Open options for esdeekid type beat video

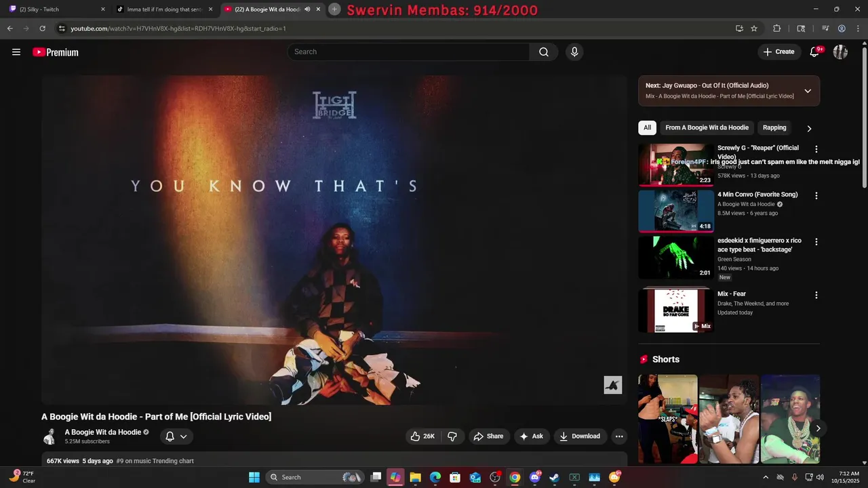816,242
